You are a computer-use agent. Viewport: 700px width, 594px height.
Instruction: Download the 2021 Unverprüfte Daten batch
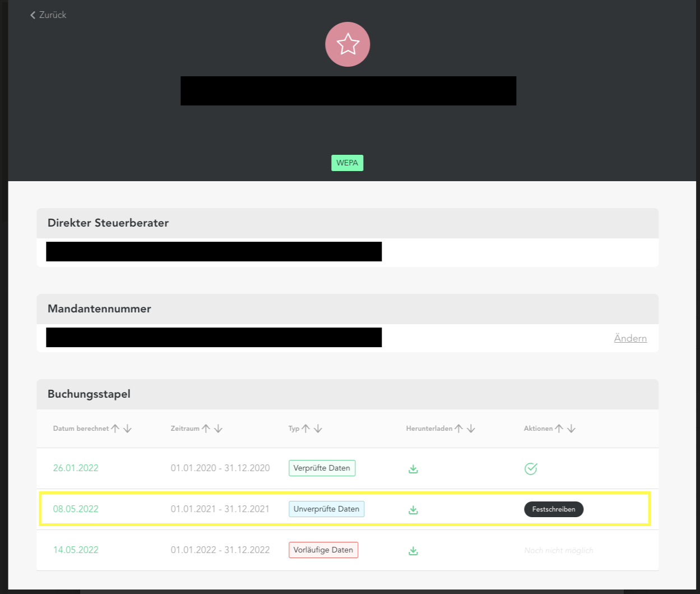[x=413, y=510]
